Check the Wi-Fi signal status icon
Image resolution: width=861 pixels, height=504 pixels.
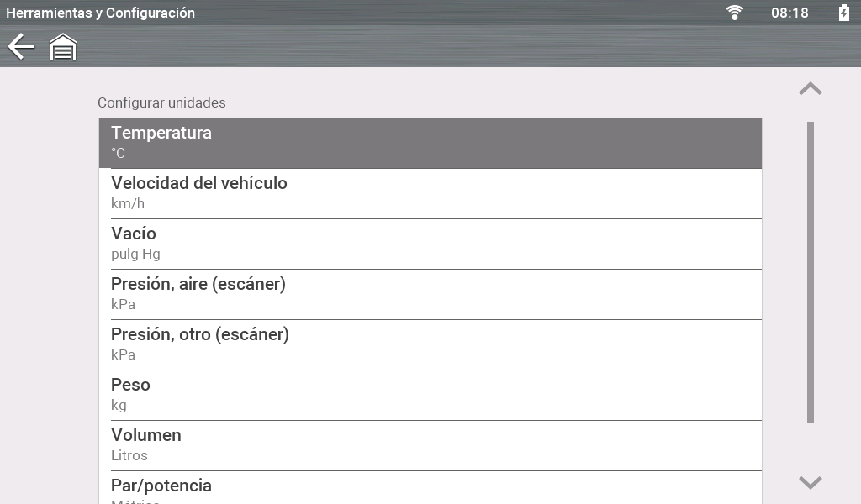click(735, 13)
